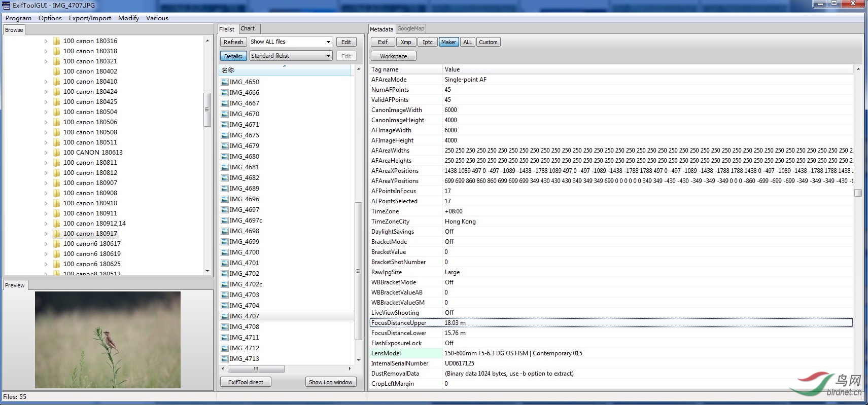Viewport: 868px width, 405px height.
Task: Open the Export/Import menu
Action: 90,18
